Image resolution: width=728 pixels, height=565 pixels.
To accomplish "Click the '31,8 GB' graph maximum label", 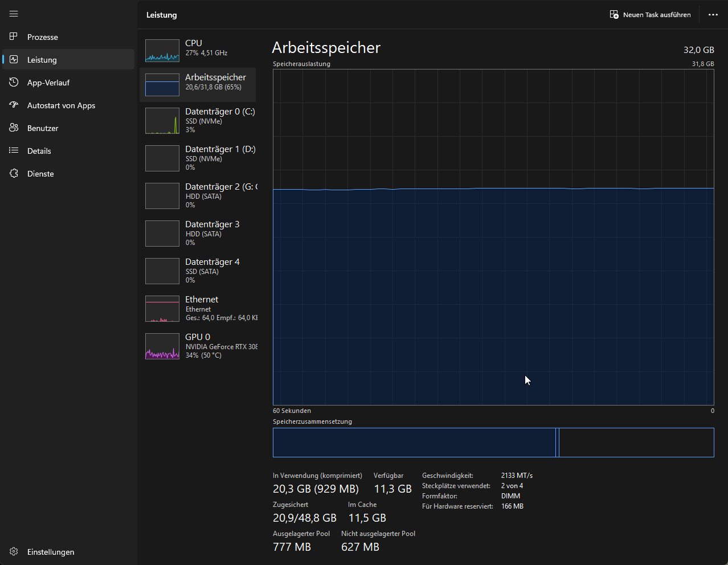I will pos(703,64).
